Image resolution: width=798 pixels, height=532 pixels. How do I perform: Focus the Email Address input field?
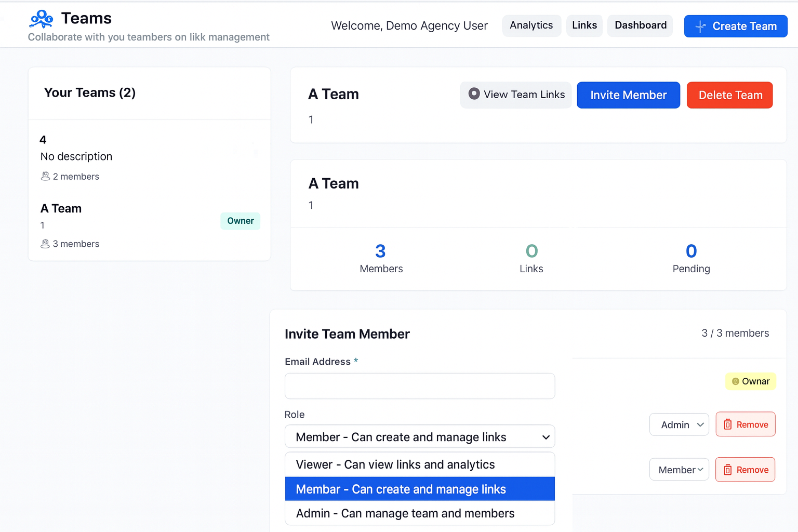point(420,386)
